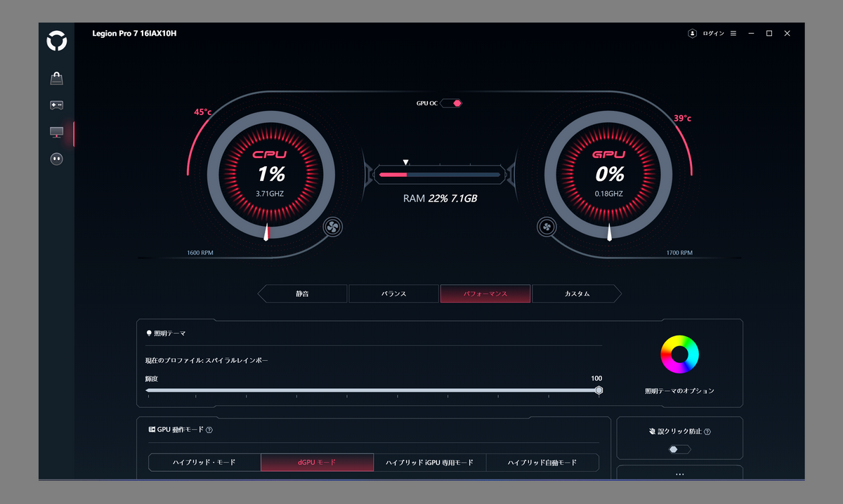Open the hamburger menu in title bar
The image size is (843, 504).
tap(733, 33)
